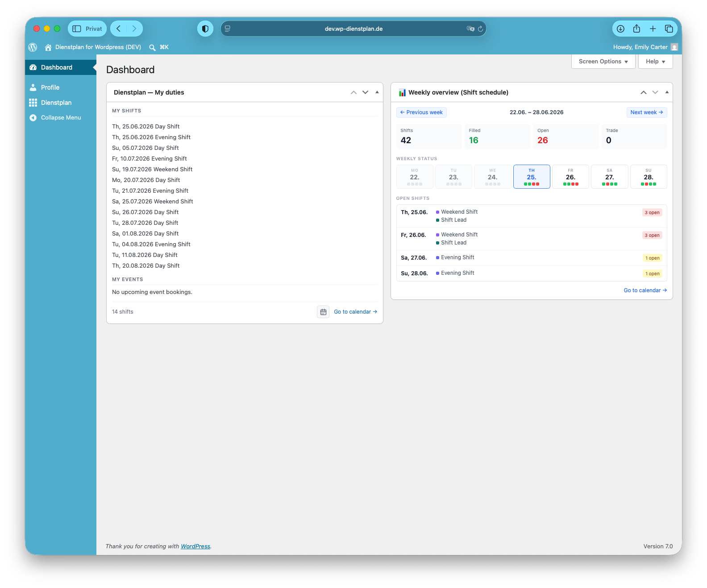This screenshot has height=588, width=707.
Task: Click the WordPress logo in admin bar
Action: click(x=33, y=47)
